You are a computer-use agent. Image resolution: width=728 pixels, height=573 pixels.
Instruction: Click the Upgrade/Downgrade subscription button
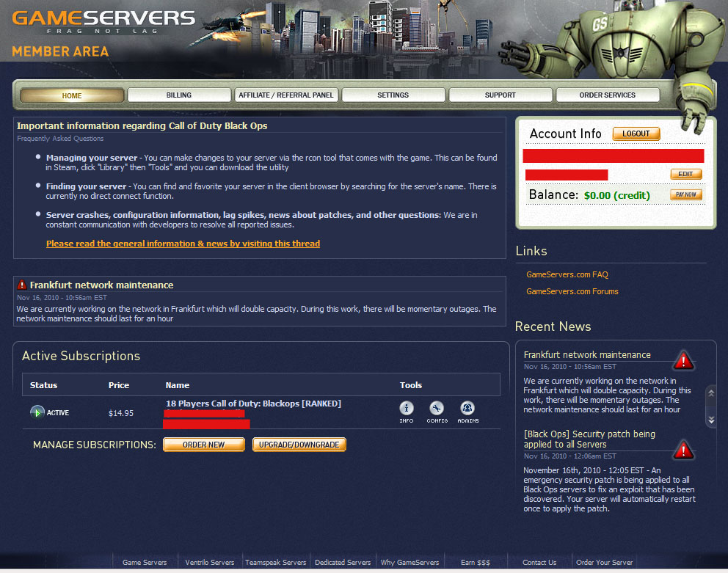coord(299,445)
